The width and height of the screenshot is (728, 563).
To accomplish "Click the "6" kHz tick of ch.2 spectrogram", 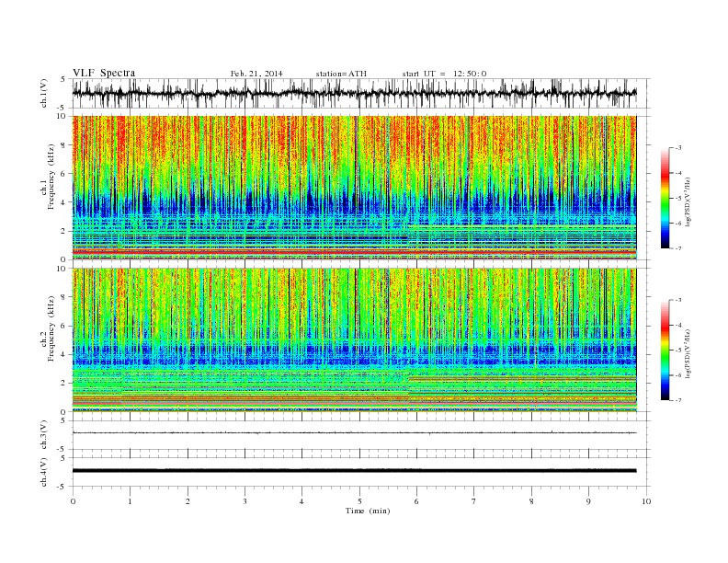I will click(63, 326).
